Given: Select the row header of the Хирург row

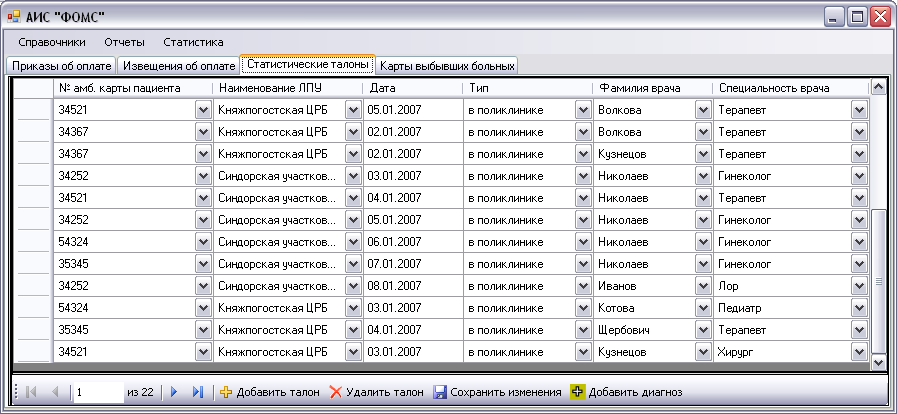Looking at the screenshot, I should click(33, 352).
